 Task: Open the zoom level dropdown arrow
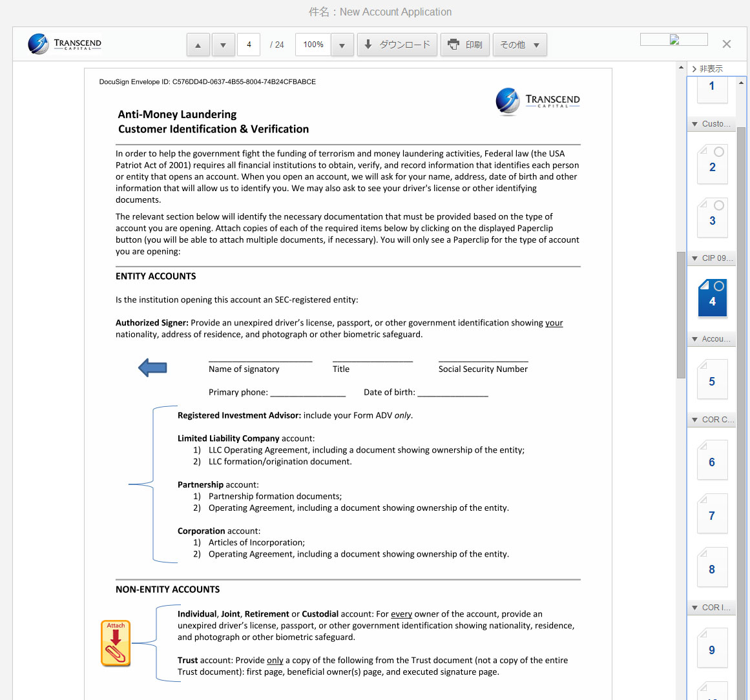[342, 45]
